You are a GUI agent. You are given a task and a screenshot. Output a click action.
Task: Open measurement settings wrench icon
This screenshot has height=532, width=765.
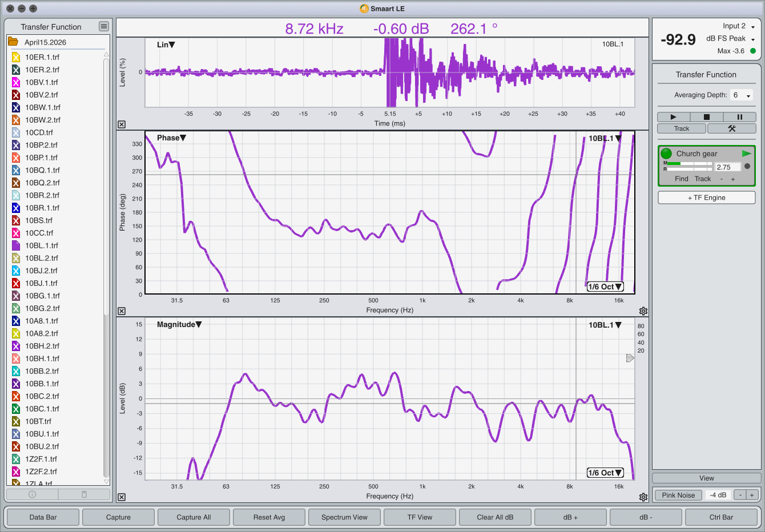(731, 128)
